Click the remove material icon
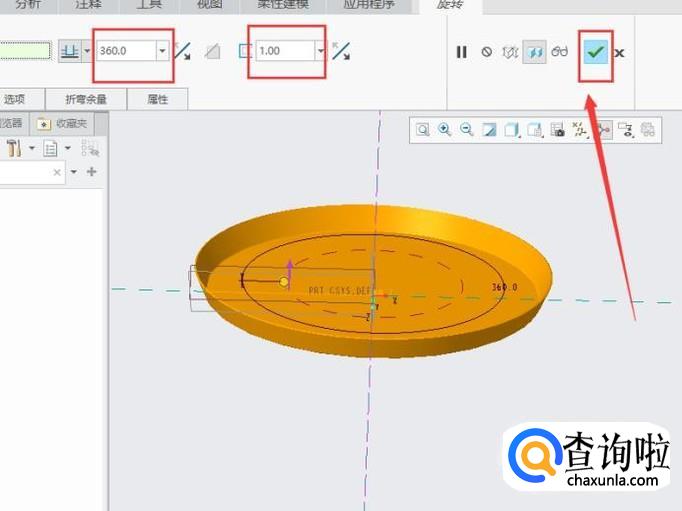 click(212, 51)
